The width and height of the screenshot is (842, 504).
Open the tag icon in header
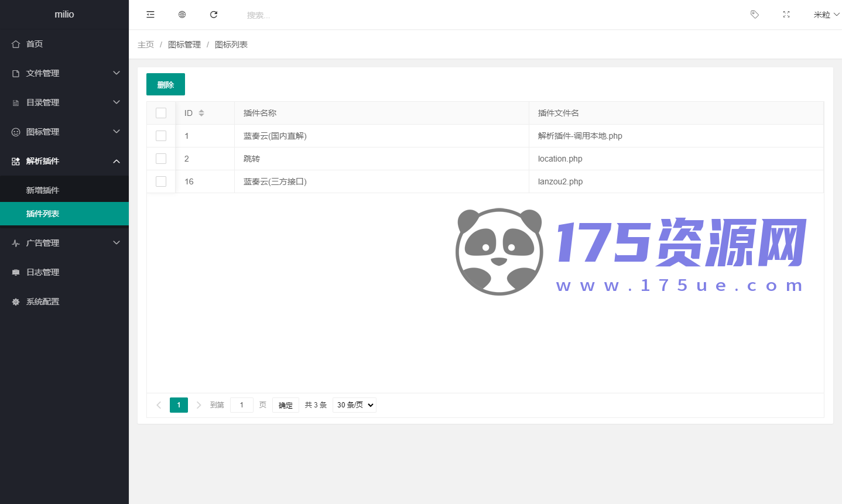click(x=755, y=15)
